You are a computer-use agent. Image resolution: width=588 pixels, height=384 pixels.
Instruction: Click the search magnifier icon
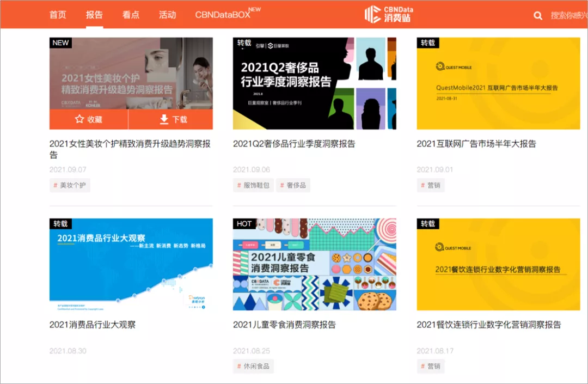point(538,16)
